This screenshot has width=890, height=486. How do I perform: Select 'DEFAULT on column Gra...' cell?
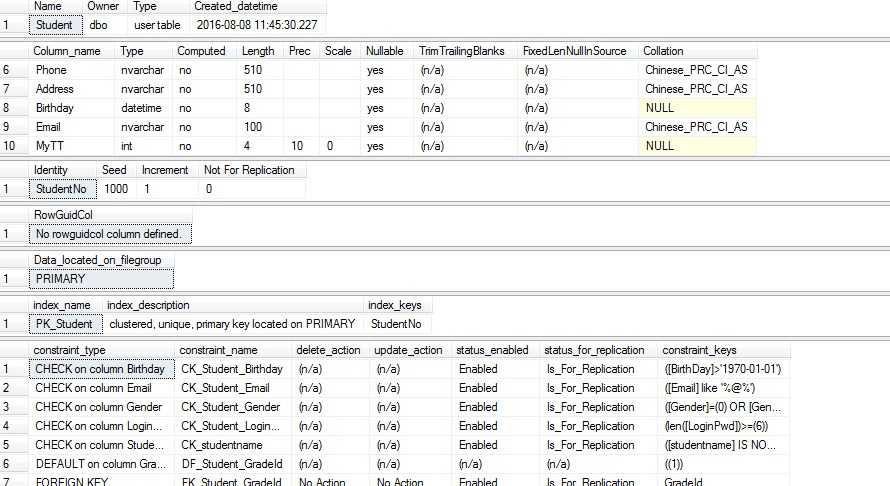point(101,464)
